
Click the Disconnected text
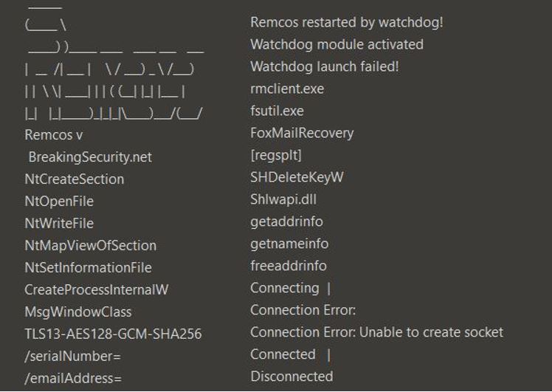291,376
